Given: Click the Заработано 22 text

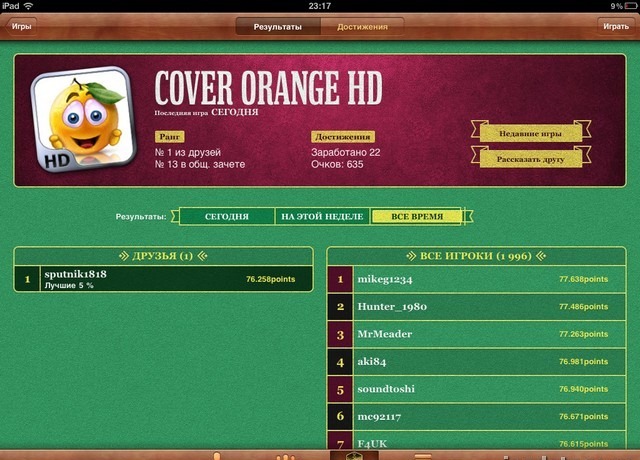Looking at the screenshot, I should (346, 153).
